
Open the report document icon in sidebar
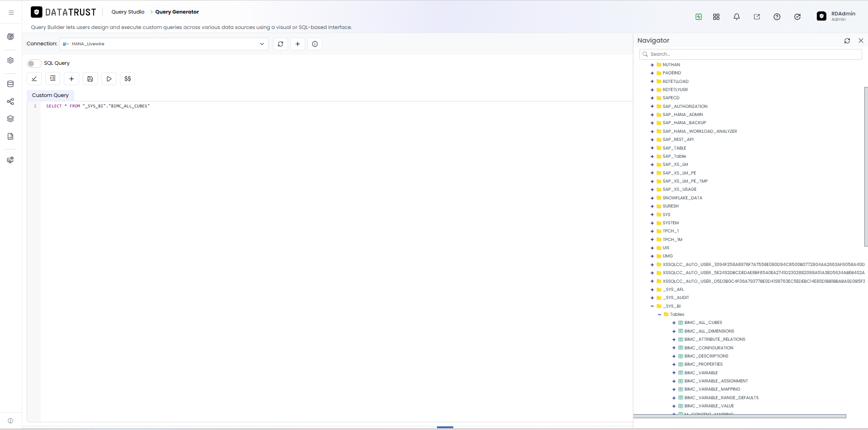point(10,136)
